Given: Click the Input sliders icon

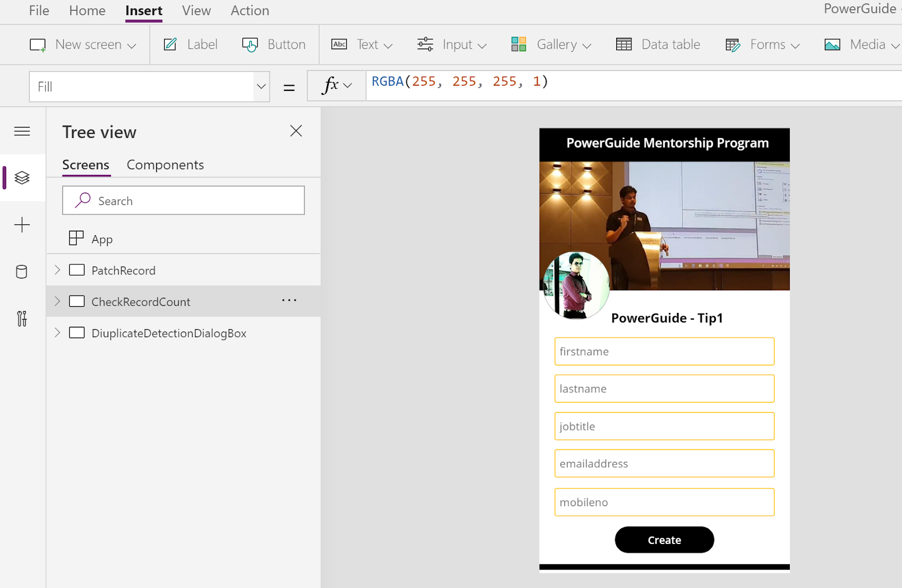Looking at the screenshot, I should 425,44.
